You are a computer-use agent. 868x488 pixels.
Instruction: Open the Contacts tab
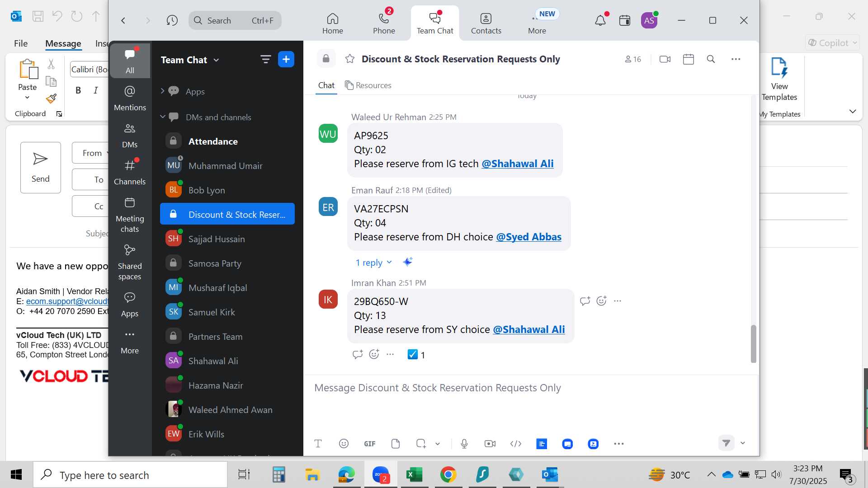tap(486, 23)
